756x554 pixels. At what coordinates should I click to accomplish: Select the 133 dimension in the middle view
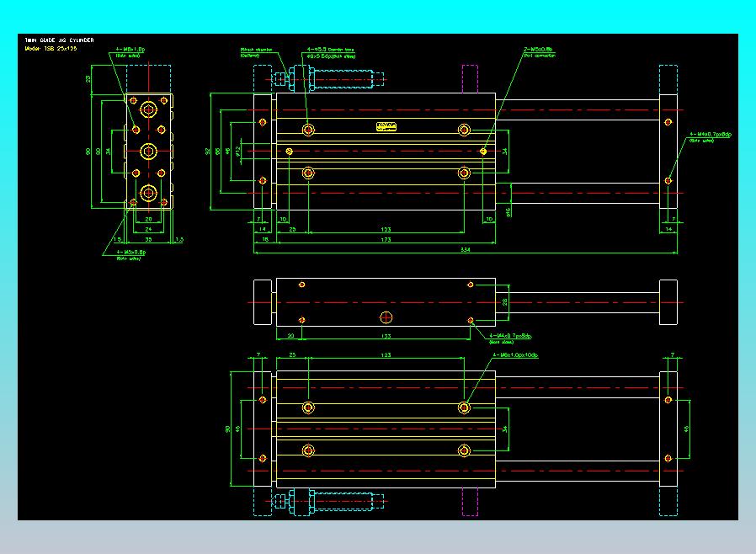tap(386, 336)
